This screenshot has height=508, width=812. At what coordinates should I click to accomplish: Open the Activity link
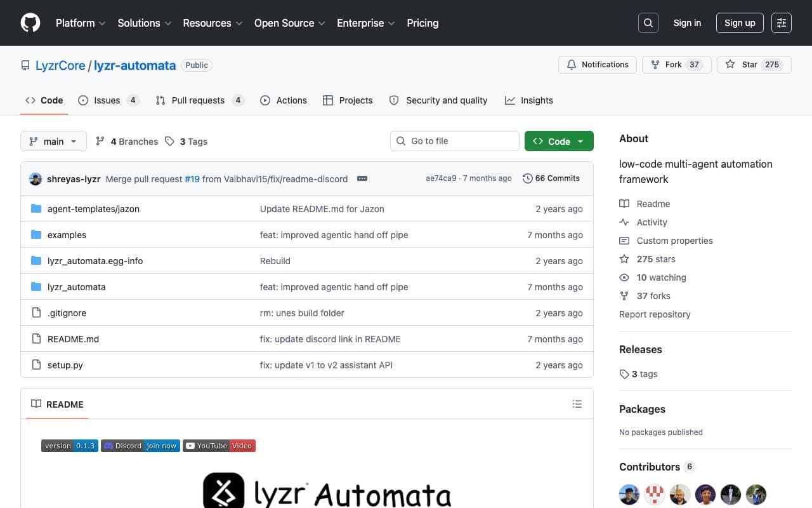coord(643,222)
